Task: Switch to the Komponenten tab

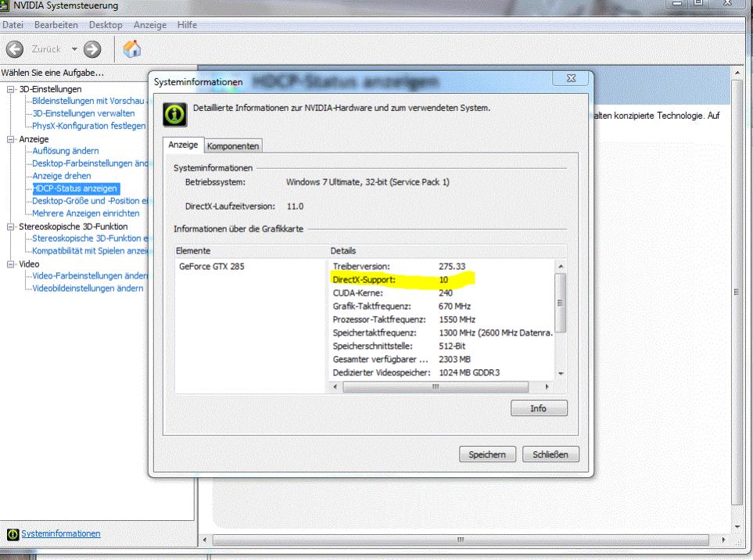Action: pyautogui.click(x=233, y=146)
